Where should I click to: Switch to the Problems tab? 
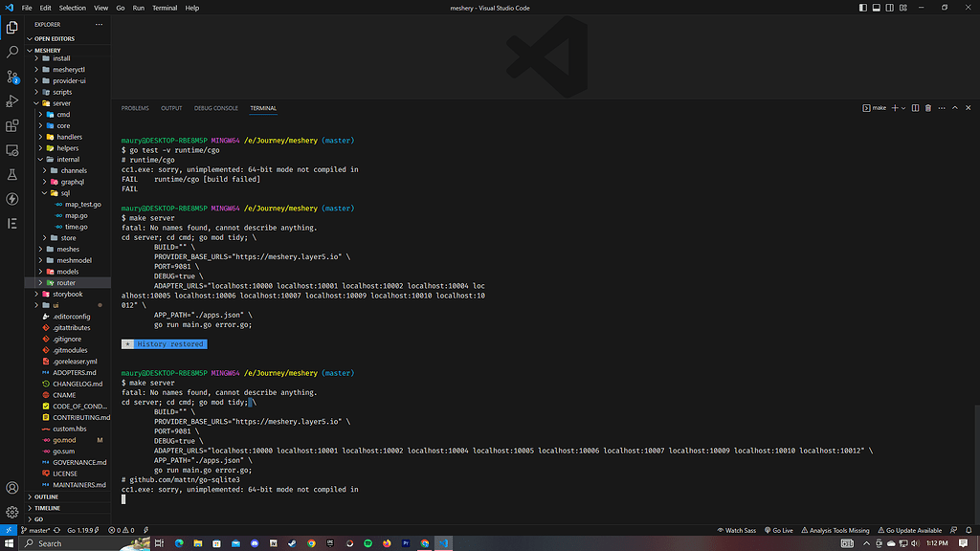pyautogui.click(x=135, y=108)
